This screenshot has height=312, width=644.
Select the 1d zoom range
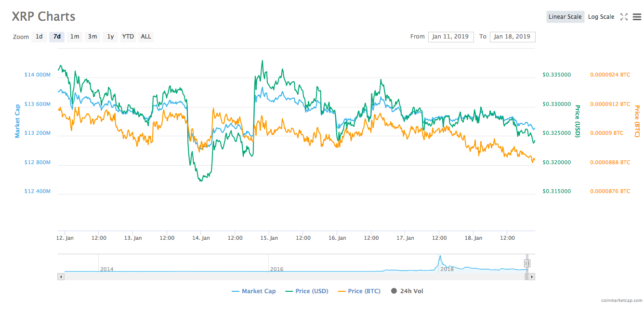[x=39, y=37]
